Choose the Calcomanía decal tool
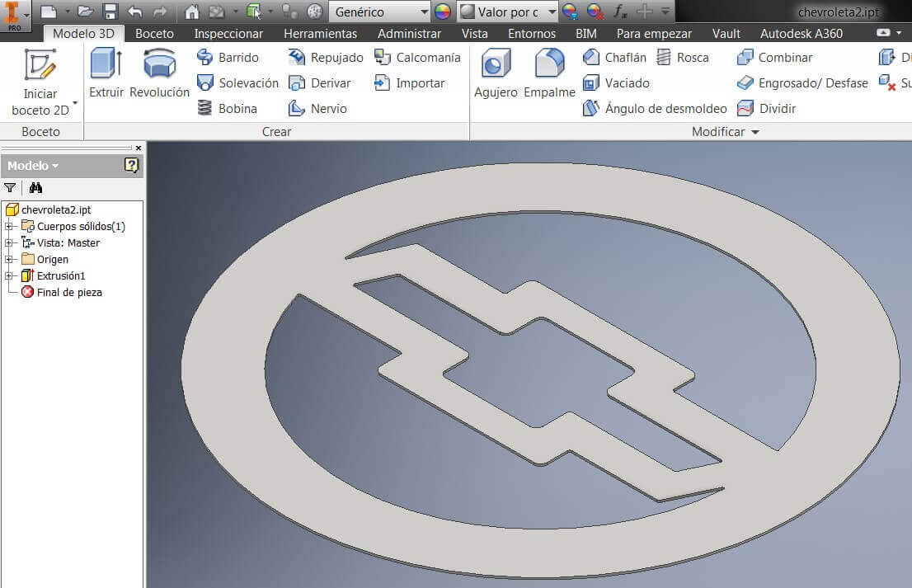 click(417, 58)
